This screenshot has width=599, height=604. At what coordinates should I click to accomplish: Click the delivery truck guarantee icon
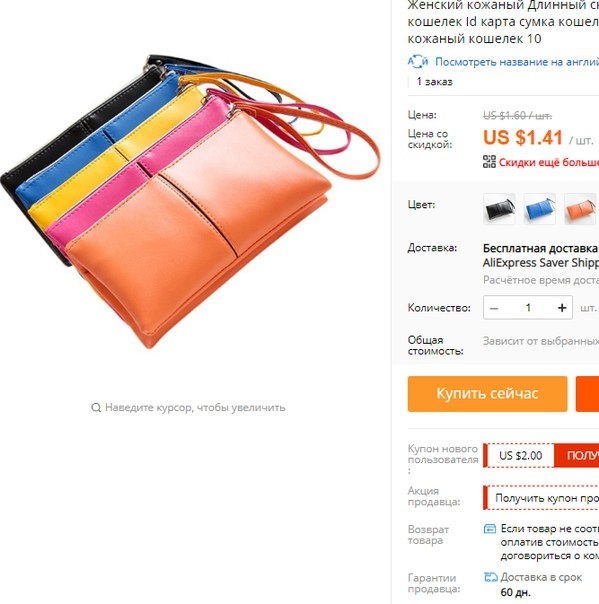click(491, 577)
